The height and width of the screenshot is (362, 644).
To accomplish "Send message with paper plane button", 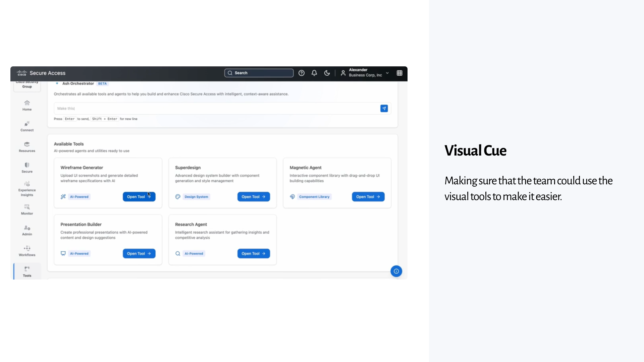I will (384, 109).
